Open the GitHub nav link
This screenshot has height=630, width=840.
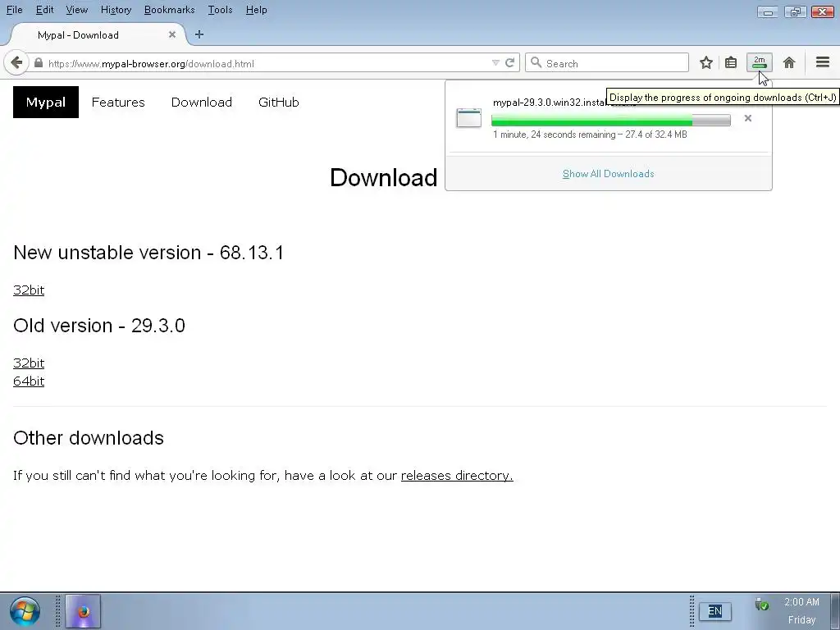click(279, 102)
